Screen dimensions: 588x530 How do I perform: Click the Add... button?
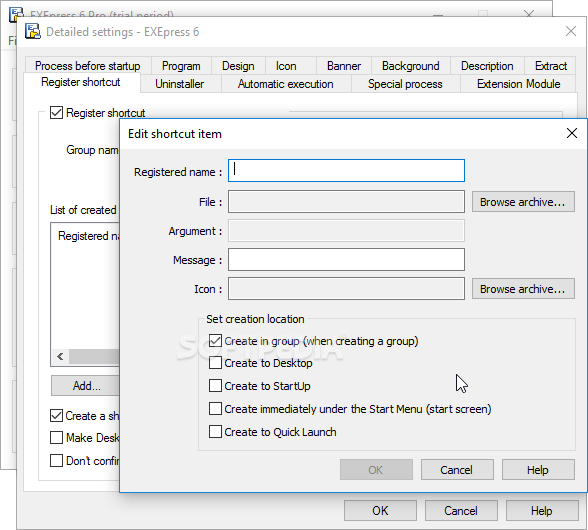click(86, 386)
